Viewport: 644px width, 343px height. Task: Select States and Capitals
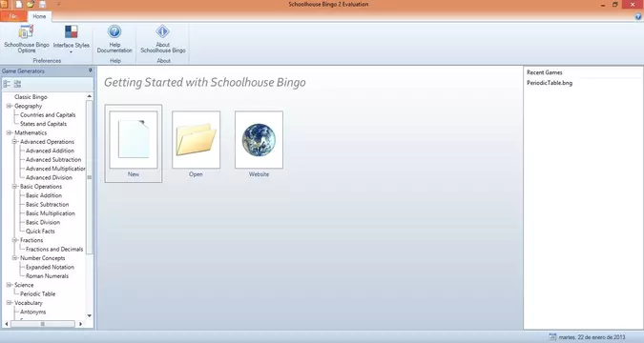pos(43,124)
